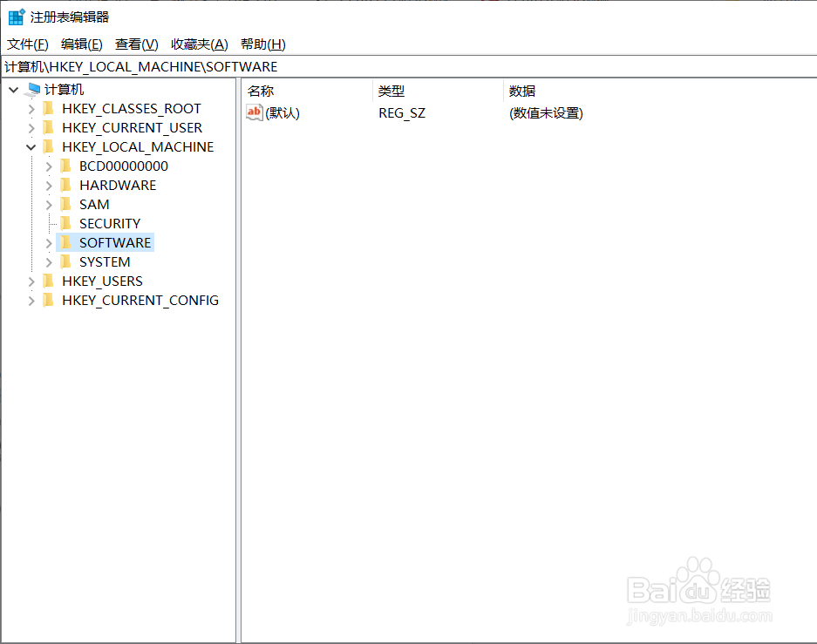817x644 pixels.
Task: Click the SOFTWARE folder icon
Action: 65,242
